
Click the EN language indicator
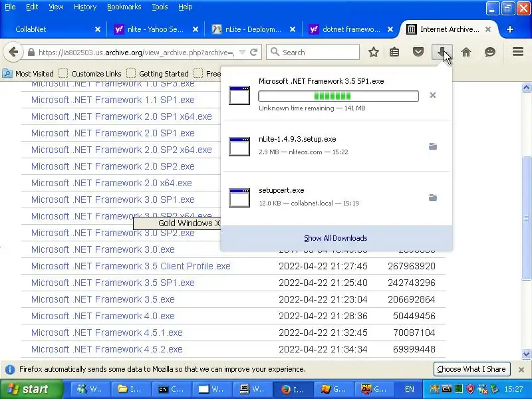(410, 389)
